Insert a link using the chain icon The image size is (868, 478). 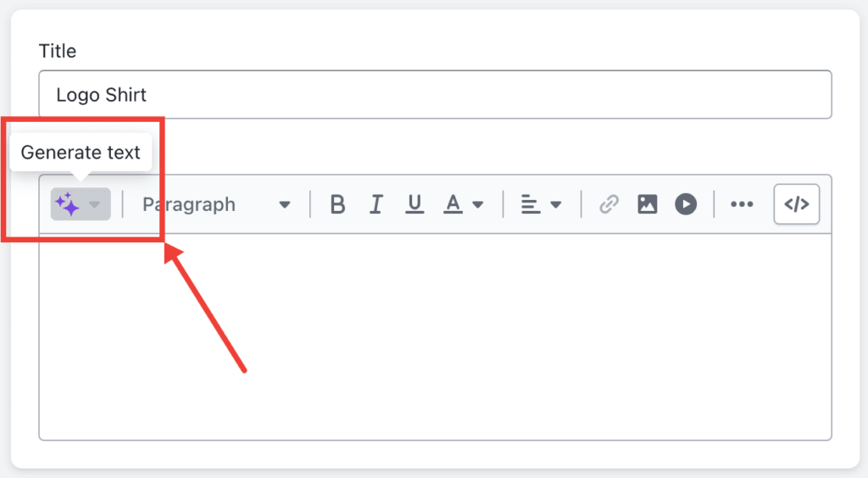click(x=609, y=204)
